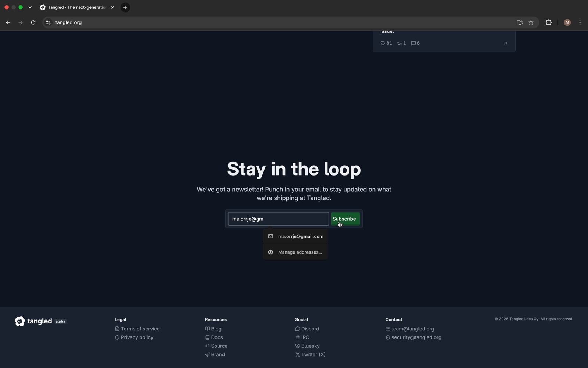Image resolution: width=588 pixels, height=368 pixels.
Task: Click into the newsletter email field
Action: tap(278, 219)
